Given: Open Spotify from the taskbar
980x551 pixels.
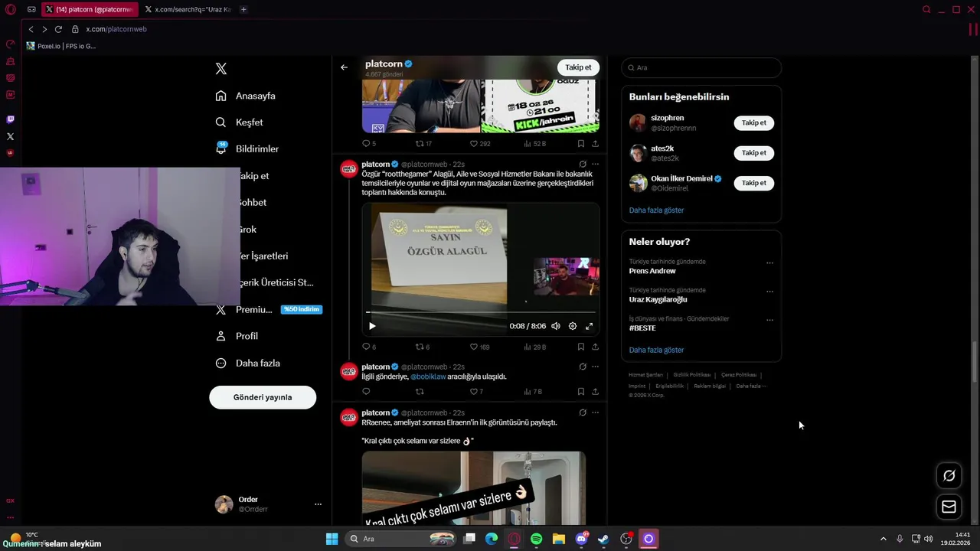Looking at the screenshot, I should coord(536,539).
